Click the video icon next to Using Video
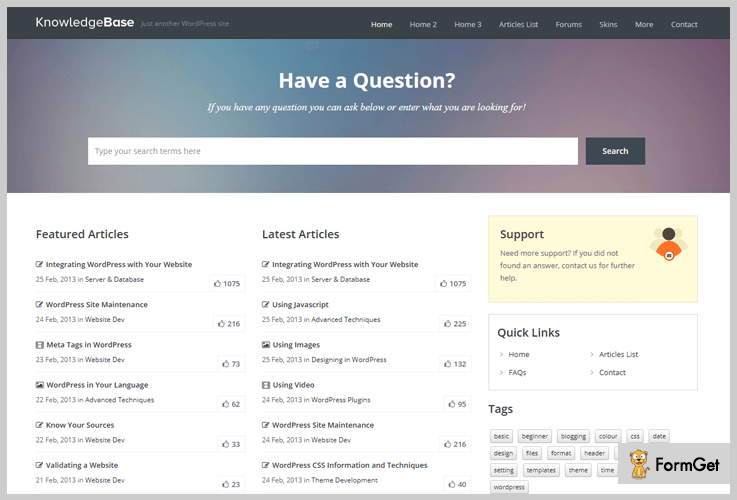The height and width of the screenshot is (500, 737). coord(266,385)
